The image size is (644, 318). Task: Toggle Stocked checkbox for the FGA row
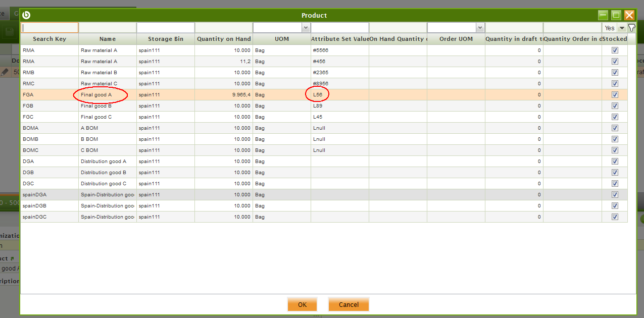(615, 95)
